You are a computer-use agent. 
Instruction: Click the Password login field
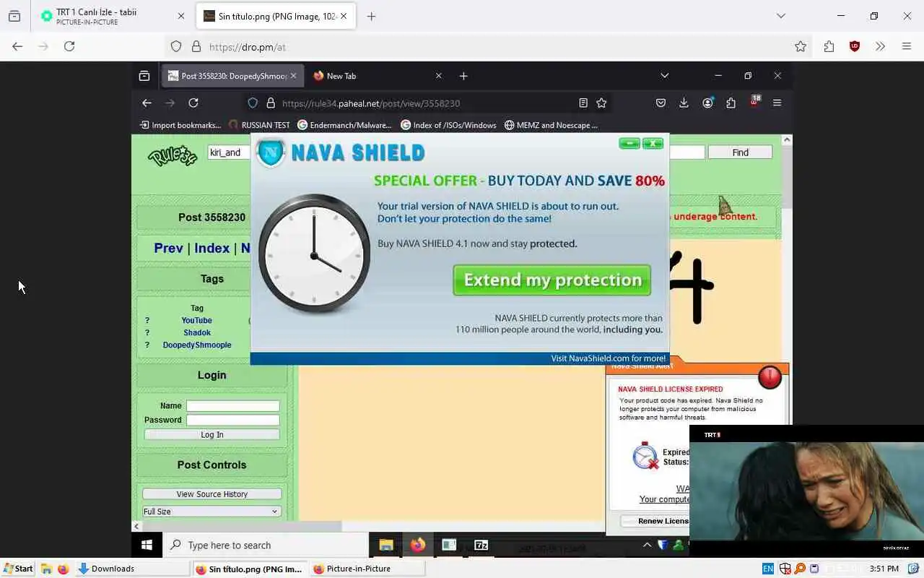click(232, 420)
